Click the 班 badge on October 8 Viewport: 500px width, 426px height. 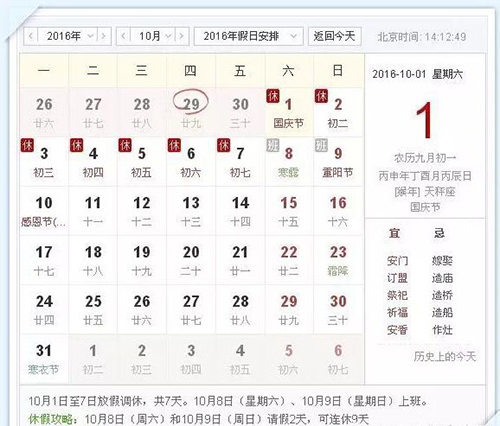point(273,145)
